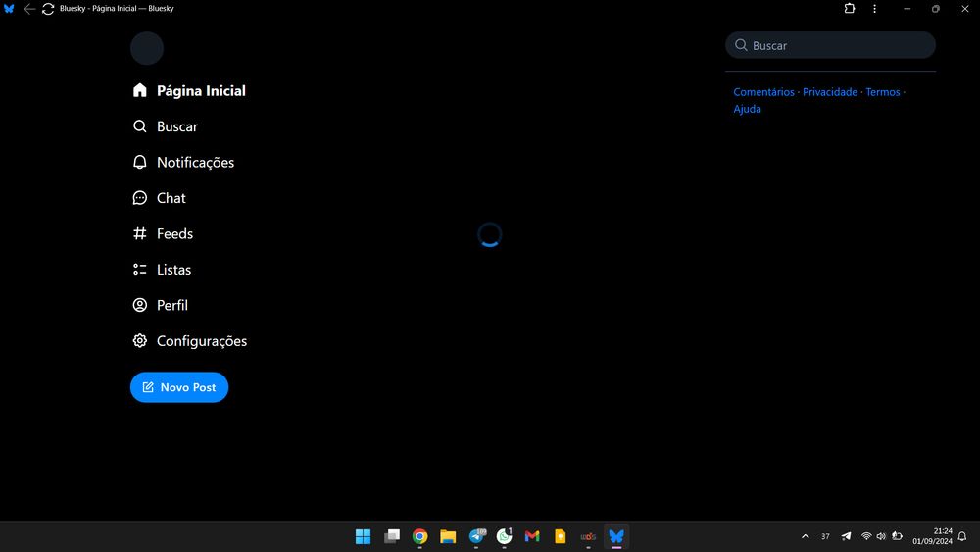Open the Ajuda link

click(747, 109)
